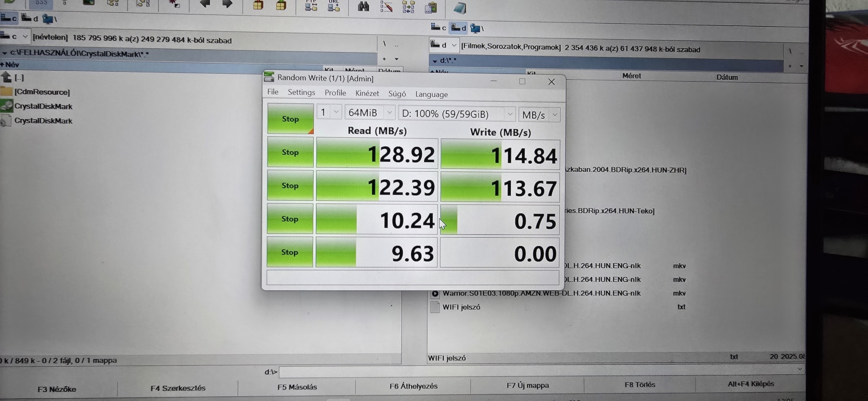The image size is (868, 401).
Task: Open the Kinézet menu in CrystalDiskMark
Action: click(367, 93)
